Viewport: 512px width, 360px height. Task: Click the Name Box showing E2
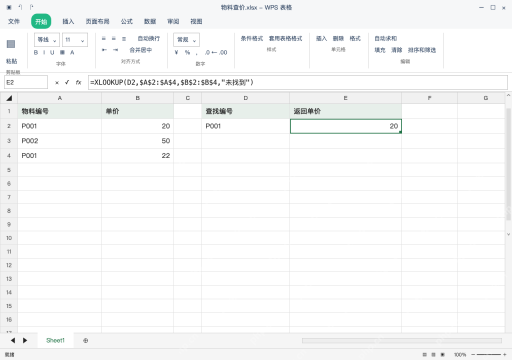coord(26,82)
